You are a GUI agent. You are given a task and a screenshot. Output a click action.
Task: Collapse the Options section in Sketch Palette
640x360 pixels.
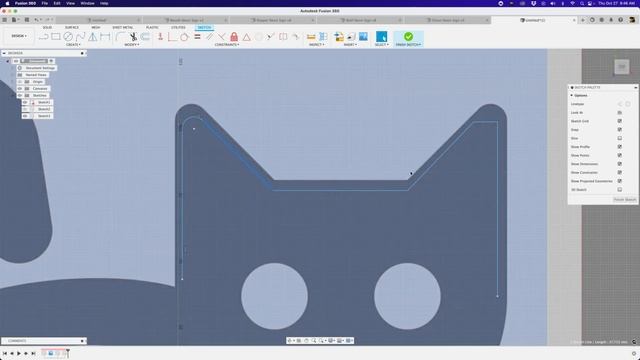tap(571, 95)
